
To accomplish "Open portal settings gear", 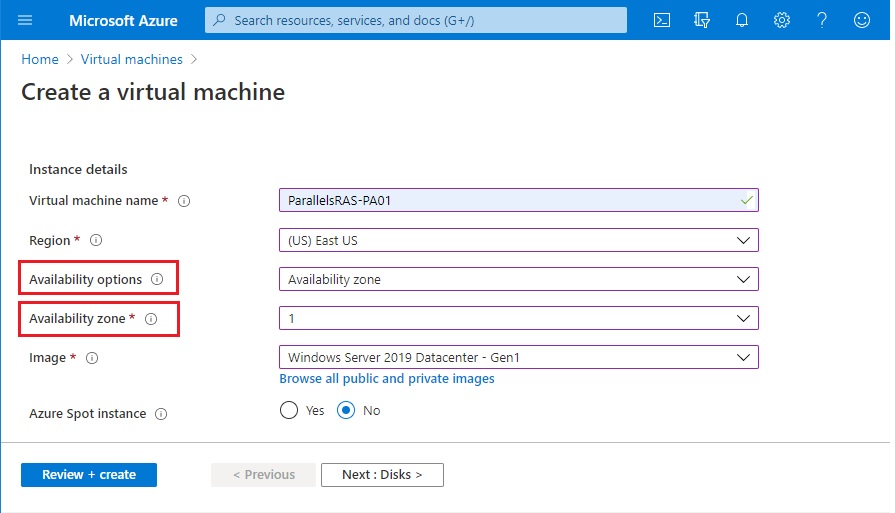I will coord(781,21).
